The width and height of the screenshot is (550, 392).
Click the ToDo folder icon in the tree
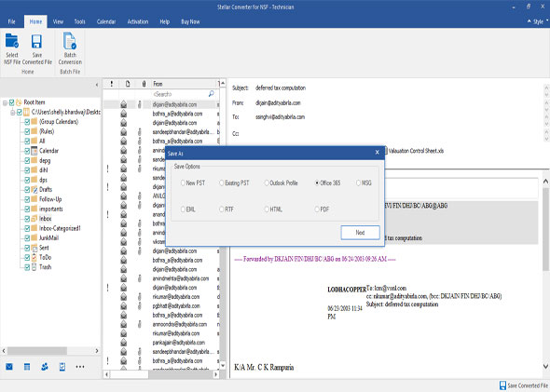[34, 257]
